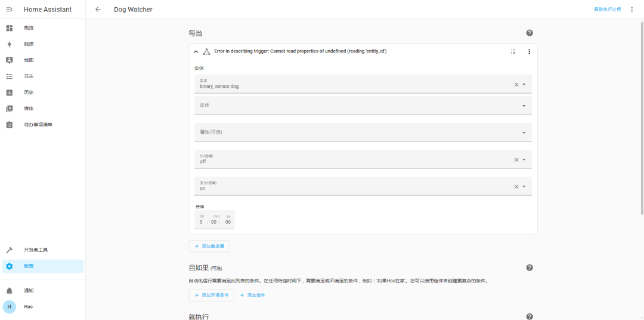The height and width of the screenshot is (320, 644).
Task: Open the 'on' to-state dropdown arrow
Action: pos(524,186)
